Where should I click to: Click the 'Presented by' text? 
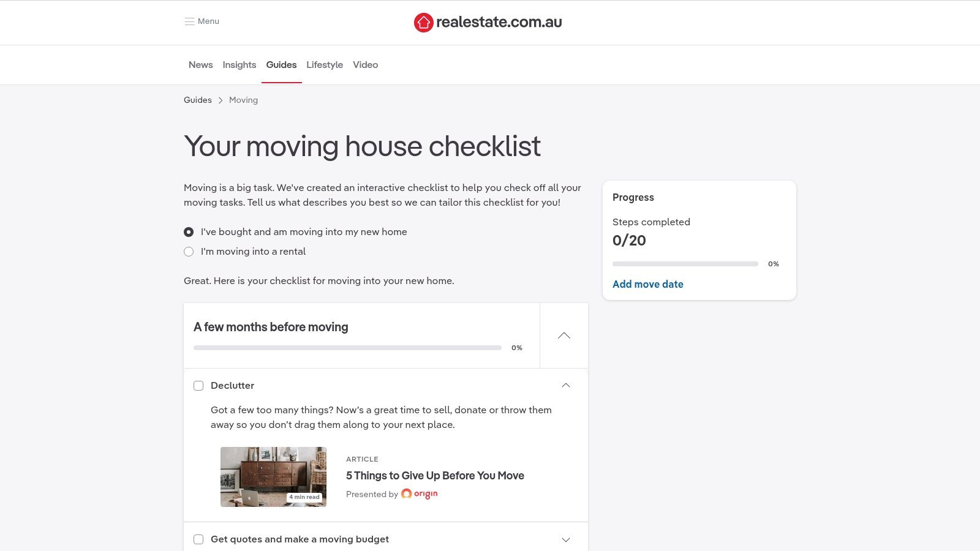372,495
